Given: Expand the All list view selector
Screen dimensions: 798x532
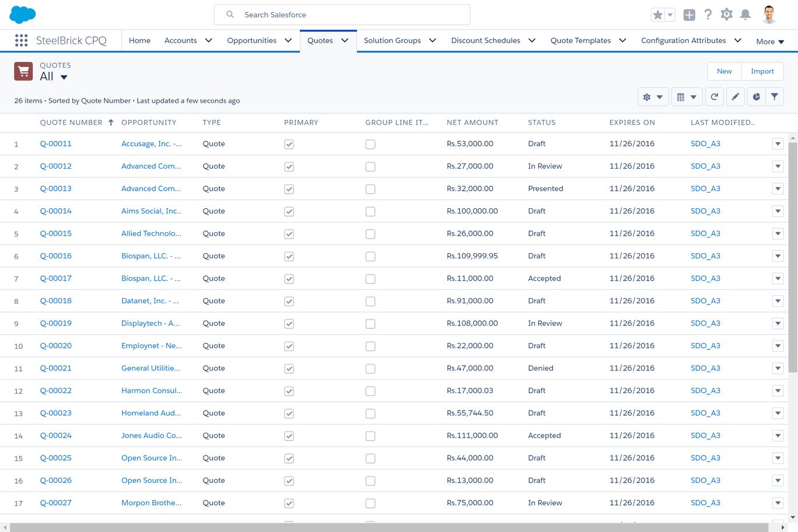Looking at the screenshot, I should (64, 77).
